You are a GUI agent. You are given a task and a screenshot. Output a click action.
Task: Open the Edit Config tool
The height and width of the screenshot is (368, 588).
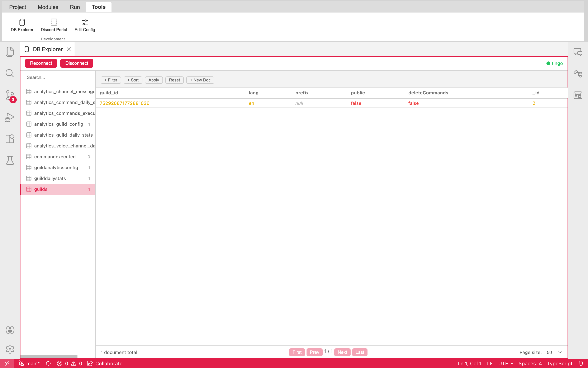tap(85, 25)
